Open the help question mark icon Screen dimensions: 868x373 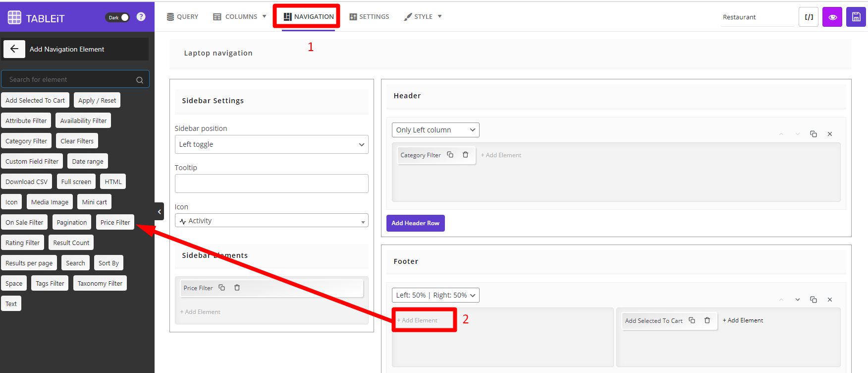141,17
